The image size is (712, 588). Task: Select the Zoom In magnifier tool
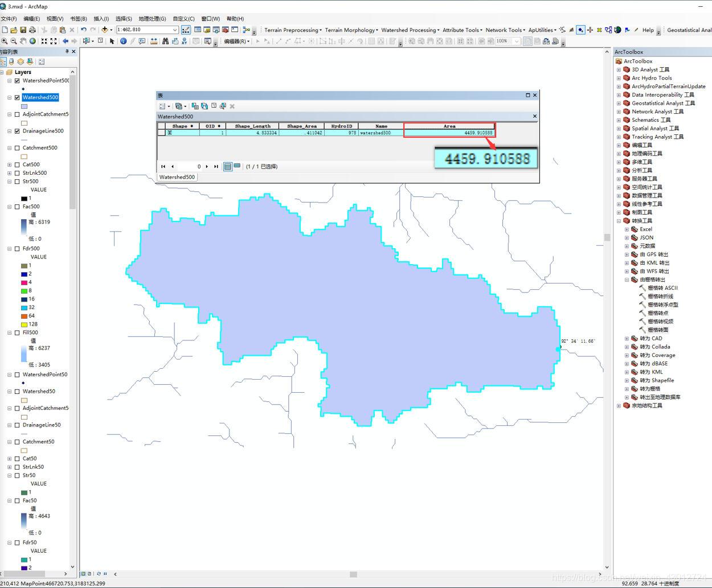click(x=5, y=41)
